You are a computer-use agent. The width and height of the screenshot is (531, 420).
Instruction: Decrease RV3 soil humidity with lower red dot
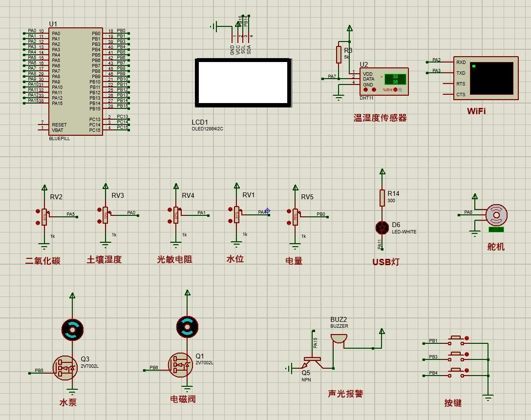tap(99, 221)
